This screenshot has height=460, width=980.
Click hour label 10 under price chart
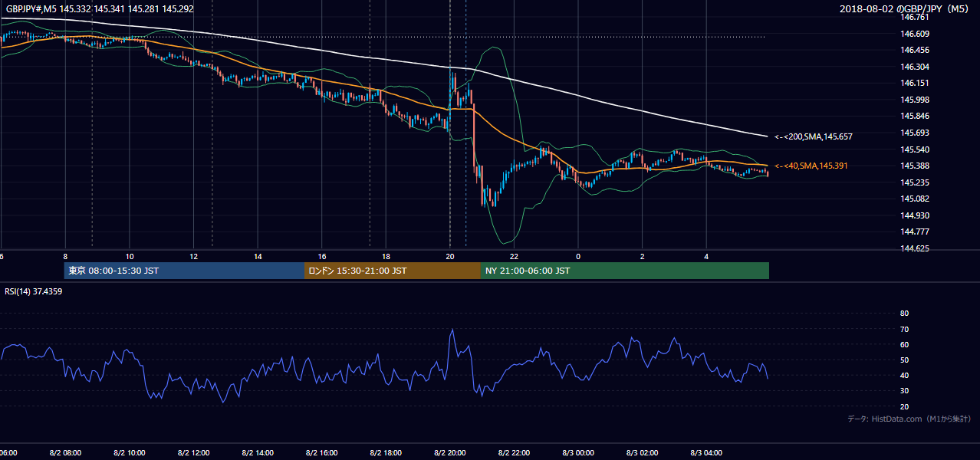pos(130,257)
